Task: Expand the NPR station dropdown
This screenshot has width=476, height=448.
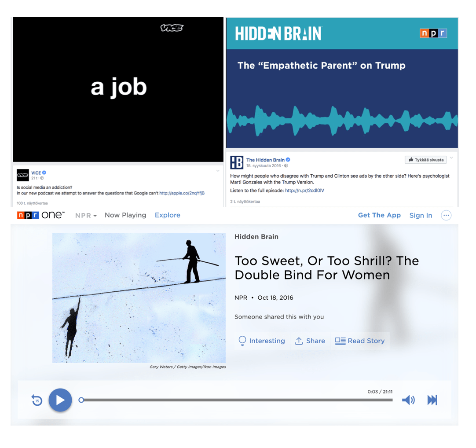Action: pos(86,216)
